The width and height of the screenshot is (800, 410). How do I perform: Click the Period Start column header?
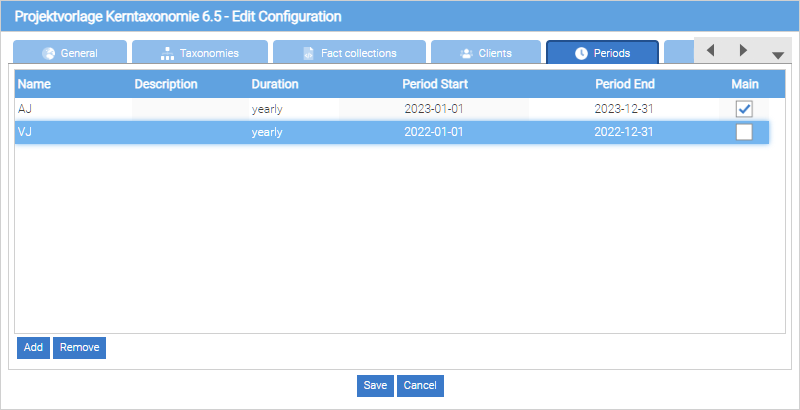click(435, 84)
